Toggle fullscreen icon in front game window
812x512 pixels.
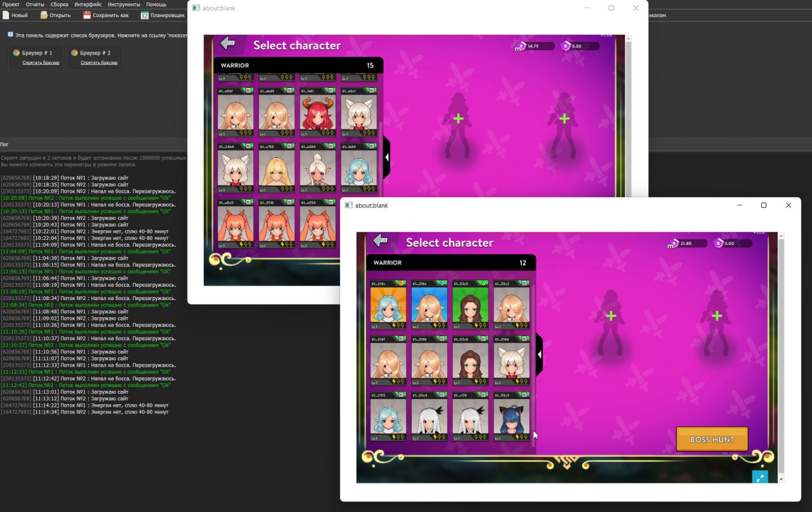coord(760,476)
